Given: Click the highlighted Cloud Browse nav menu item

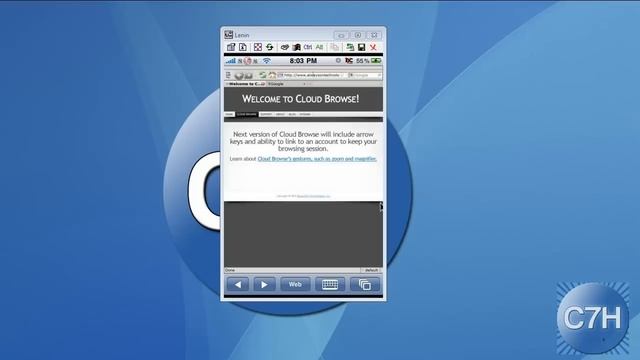Looking at the screenshot, I should pyautogui.click(x=247, y=114).
